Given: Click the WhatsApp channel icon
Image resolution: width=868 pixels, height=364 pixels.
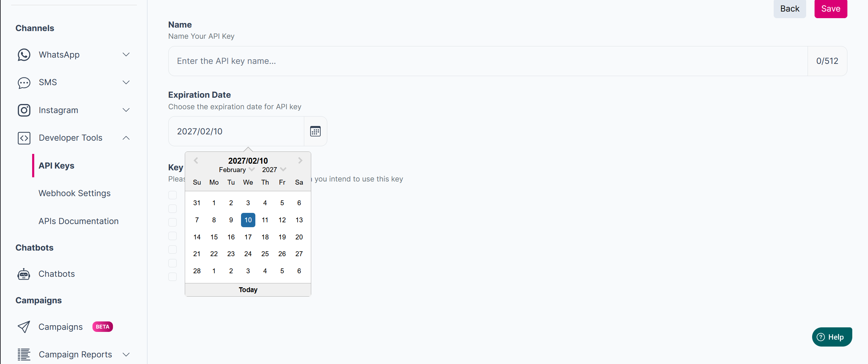Looking at the screenshot, I should 24,55.
